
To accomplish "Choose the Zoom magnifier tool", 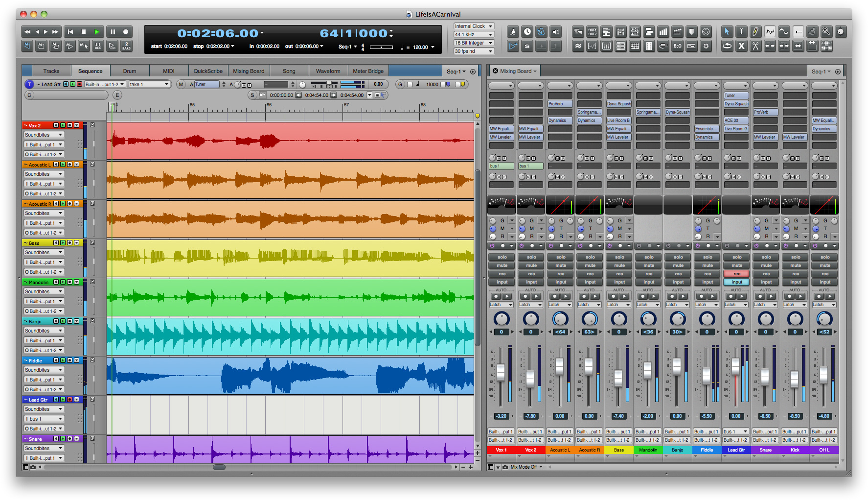I will (x=826, y=32).
